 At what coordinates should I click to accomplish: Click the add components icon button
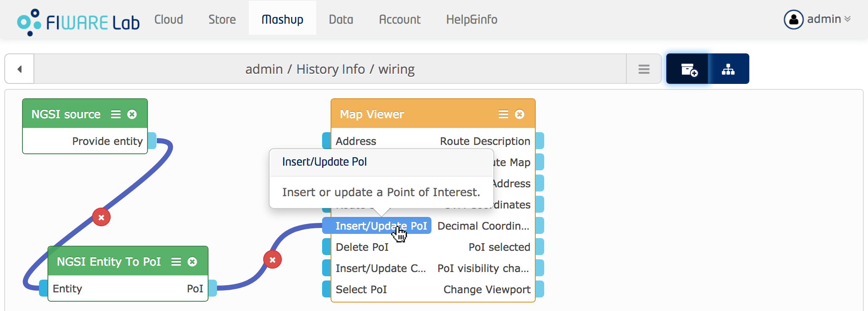coord(687,69)
